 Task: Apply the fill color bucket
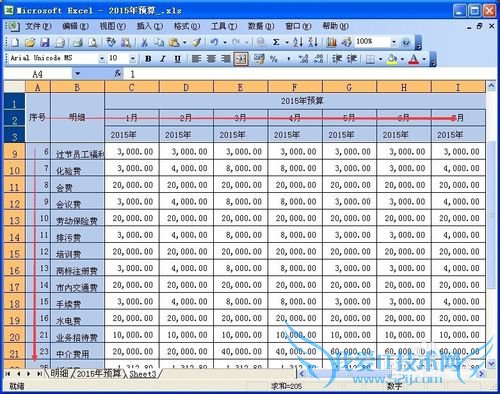point(392,59)
